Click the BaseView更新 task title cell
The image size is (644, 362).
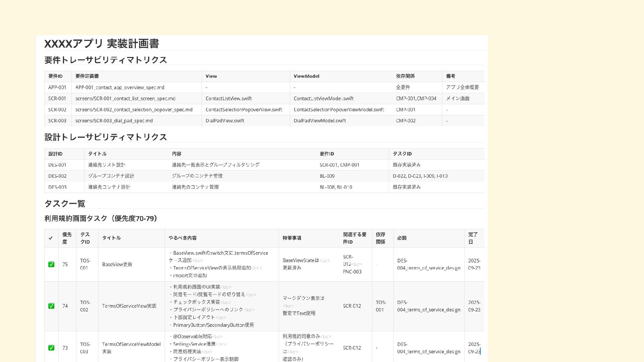[x=117, y=264]
